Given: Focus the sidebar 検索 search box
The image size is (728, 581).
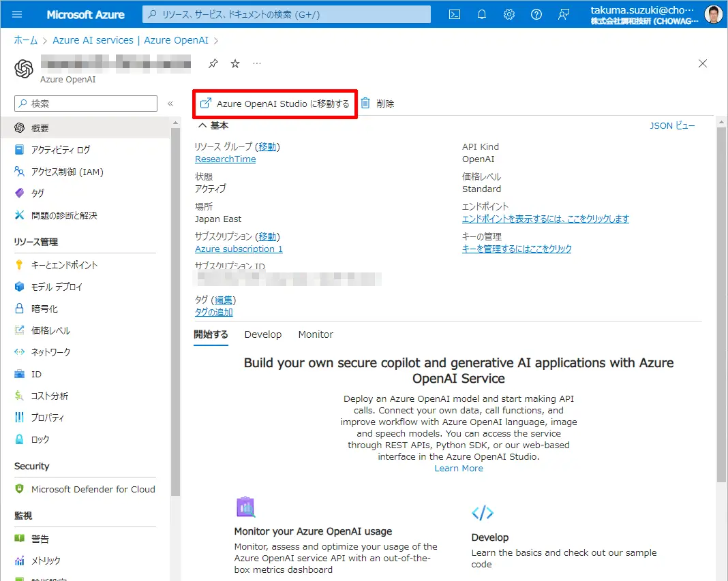Looking at the screenshot, I should click(86, 104).
